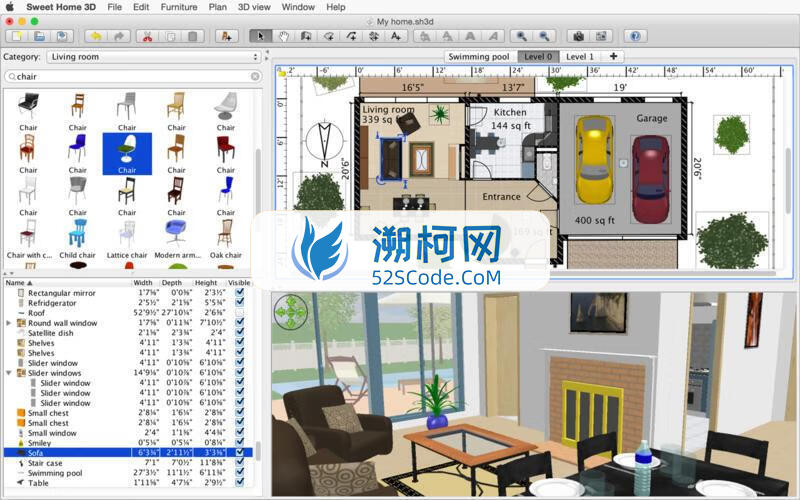Open the File menu

(x=114, y=7)
